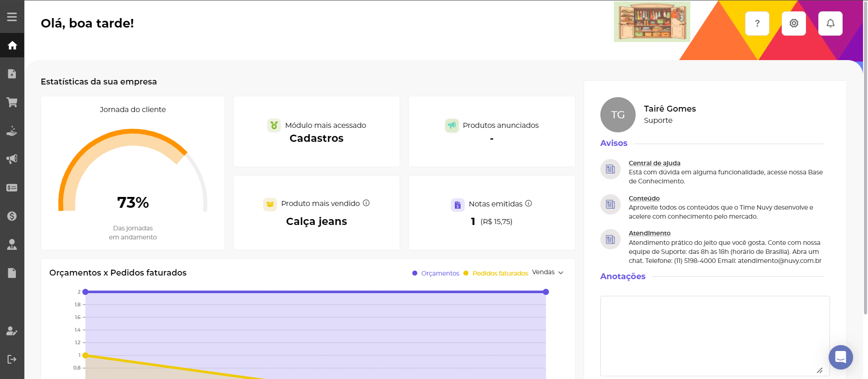
Task: Open the chat support bubble
Action: tap(840, 357)
